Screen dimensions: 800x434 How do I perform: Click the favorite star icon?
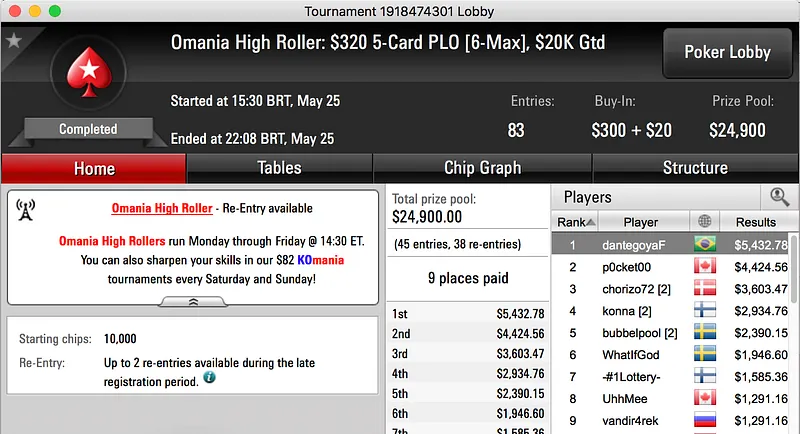pyautogui.click(x=14, y=41)
